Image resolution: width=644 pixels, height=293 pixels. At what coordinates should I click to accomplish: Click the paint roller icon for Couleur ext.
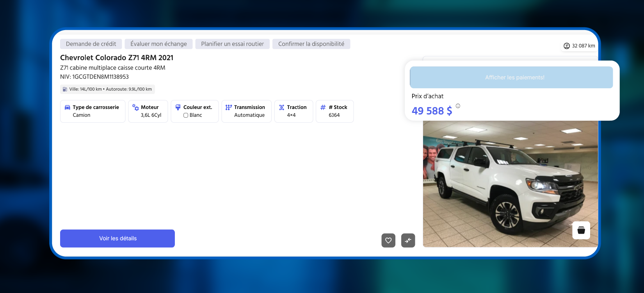pos(178,107)
